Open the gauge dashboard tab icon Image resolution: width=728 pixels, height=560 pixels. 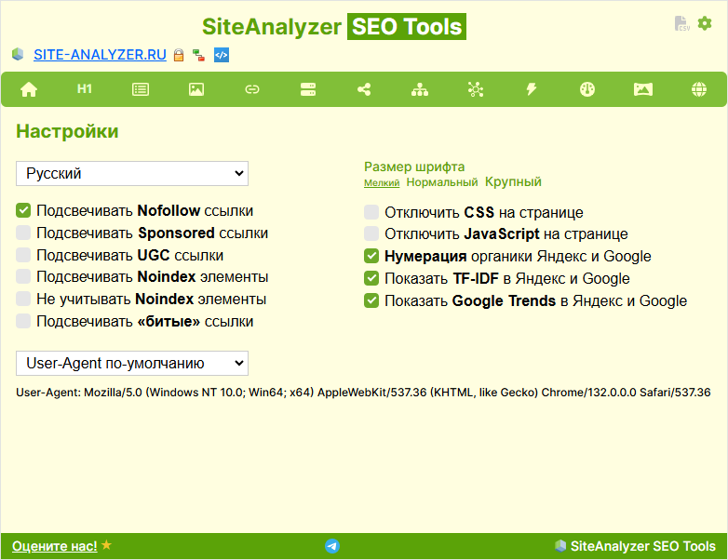coord(587,89)
